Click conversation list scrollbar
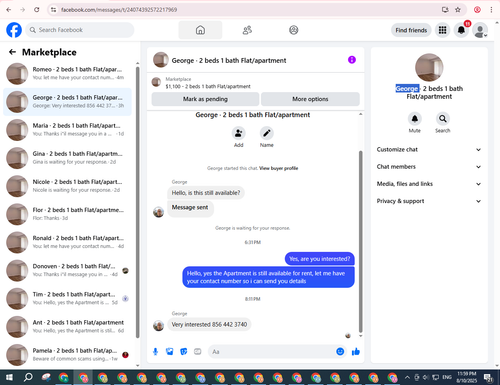The height and width of the screenshot is (385, 500). pyautogui.click(x=138, y=202)
